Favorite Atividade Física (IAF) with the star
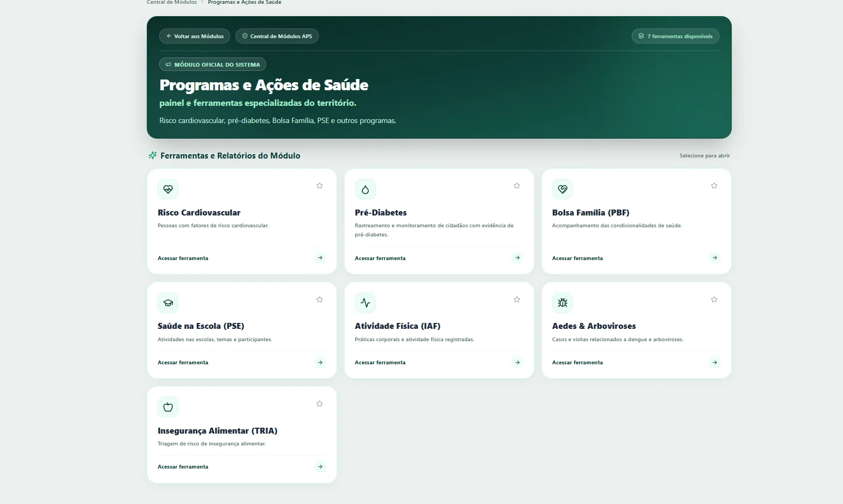The width and height of the screenshot is (843, 504). pyautogui.click(x=517, y=299)
